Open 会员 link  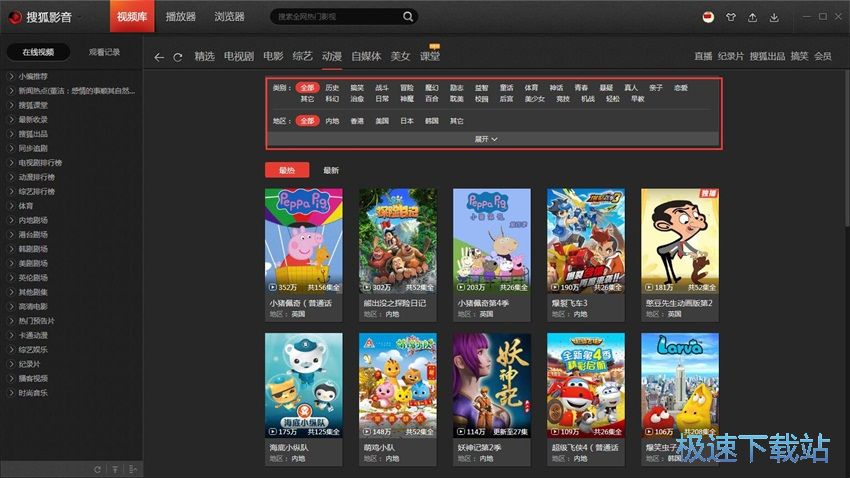click(822, 56)
